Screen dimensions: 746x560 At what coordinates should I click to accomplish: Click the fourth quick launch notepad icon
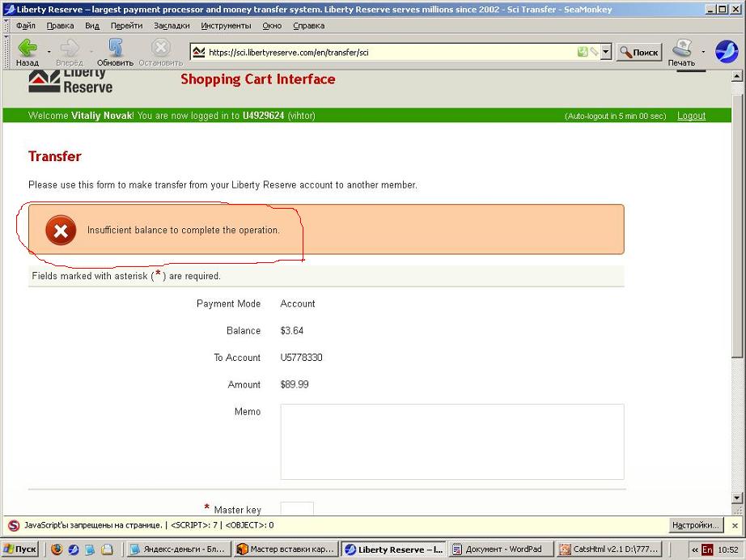click(x=107, y=549)
